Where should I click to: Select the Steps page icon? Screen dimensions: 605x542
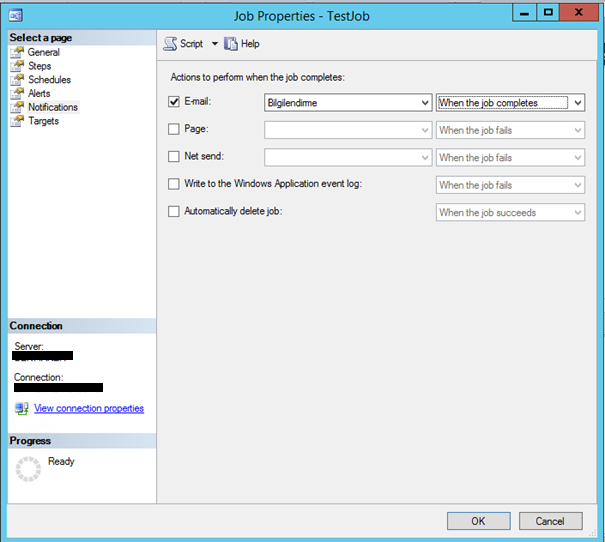pyautogui.click(x=17, y=66)
